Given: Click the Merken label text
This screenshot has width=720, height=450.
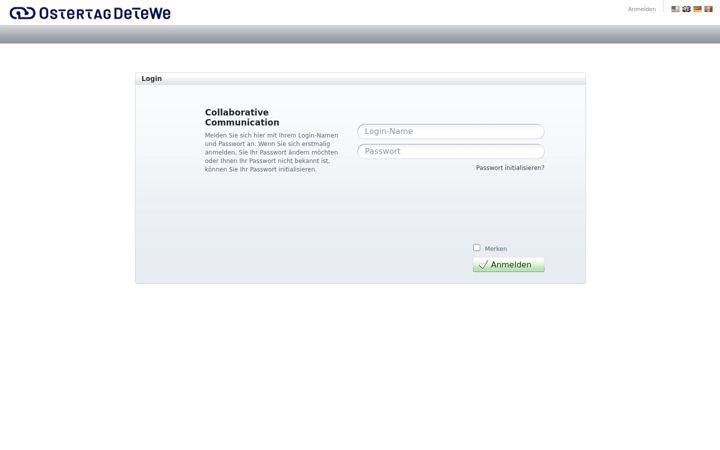Looking at the screenshot, I should click(495, 248).
